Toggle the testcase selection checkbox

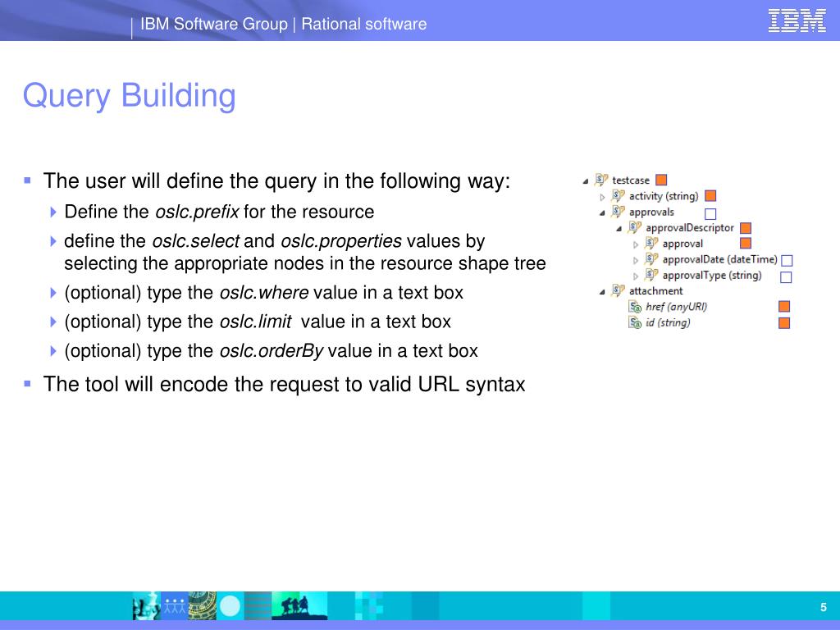click(x=662, y=180)
